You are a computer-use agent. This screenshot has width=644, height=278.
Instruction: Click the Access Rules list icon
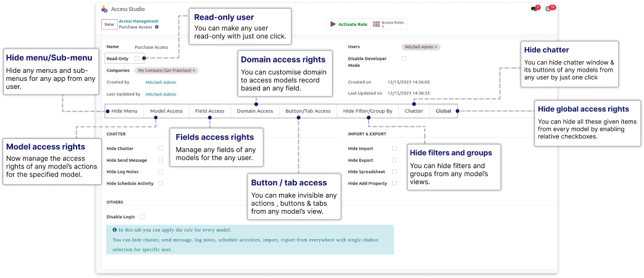click(377, 24)
